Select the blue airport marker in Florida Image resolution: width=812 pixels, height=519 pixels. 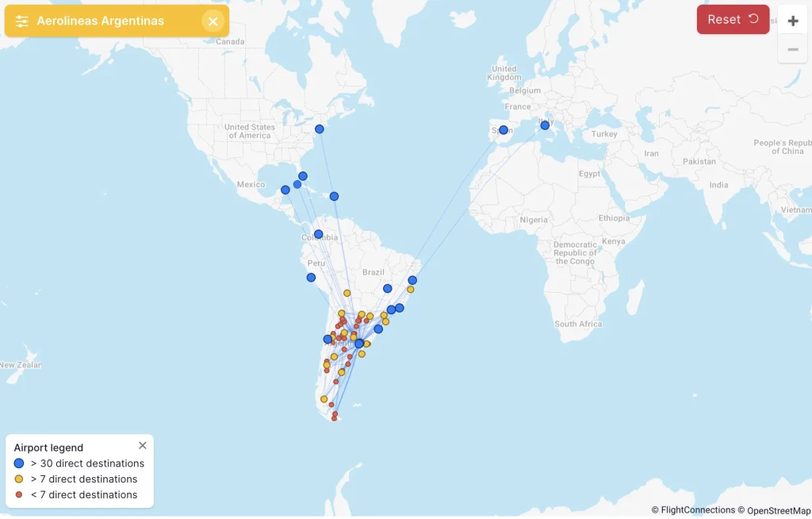(x=303, y=176)
